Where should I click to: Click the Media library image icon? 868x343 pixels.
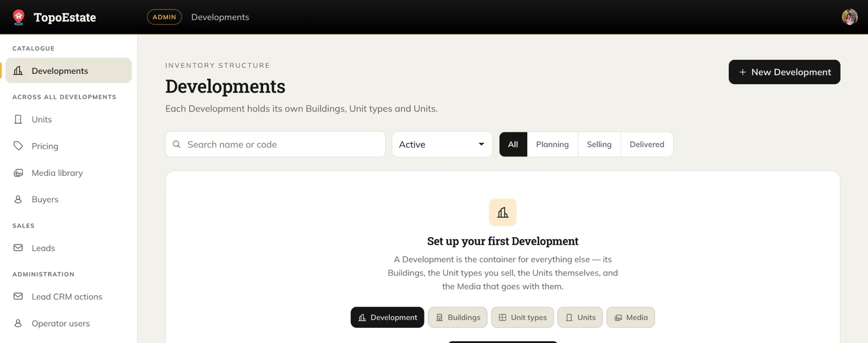pos(18,173)
